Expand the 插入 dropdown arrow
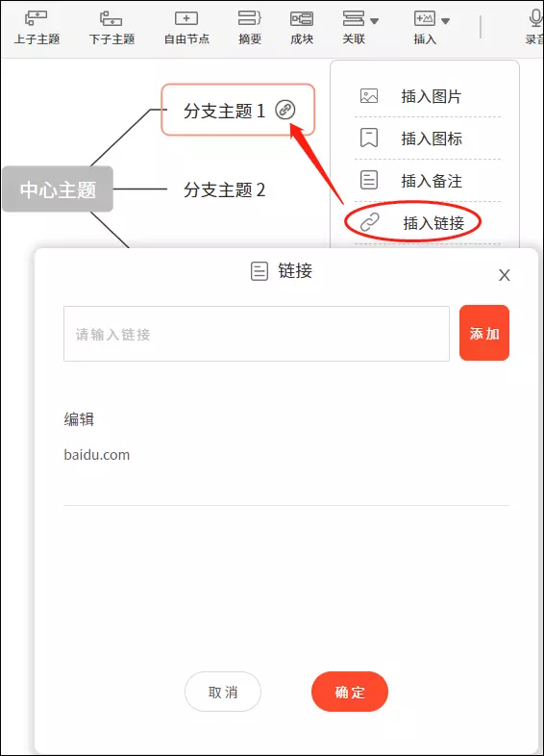544x756 pixels. (446, 21)
